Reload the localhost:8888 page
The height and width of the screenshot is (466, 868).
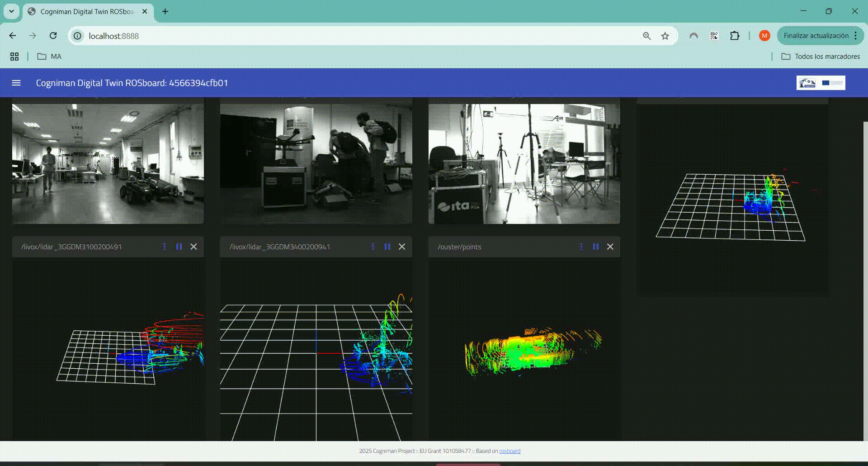tap(53, 36)
